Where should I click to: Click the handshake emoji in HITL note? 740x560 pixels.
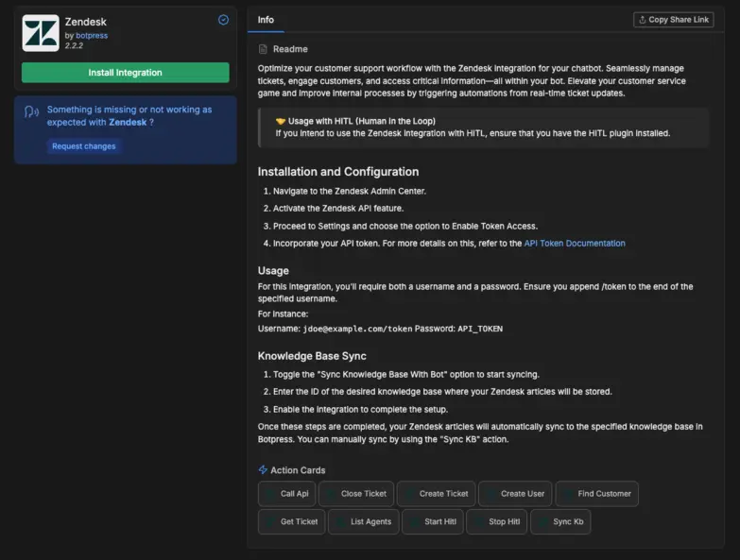(x=281, y=121)
